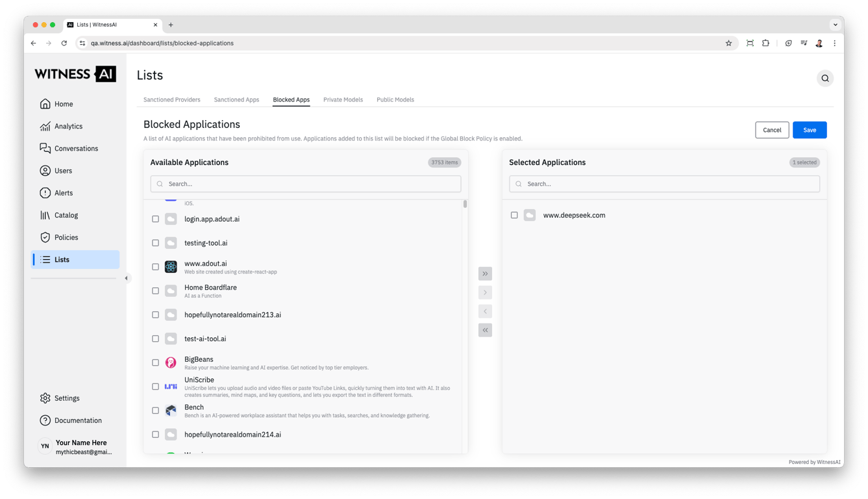Check the Home Boardflare checkbox
The image size is (868, 499).
(155, 291)
